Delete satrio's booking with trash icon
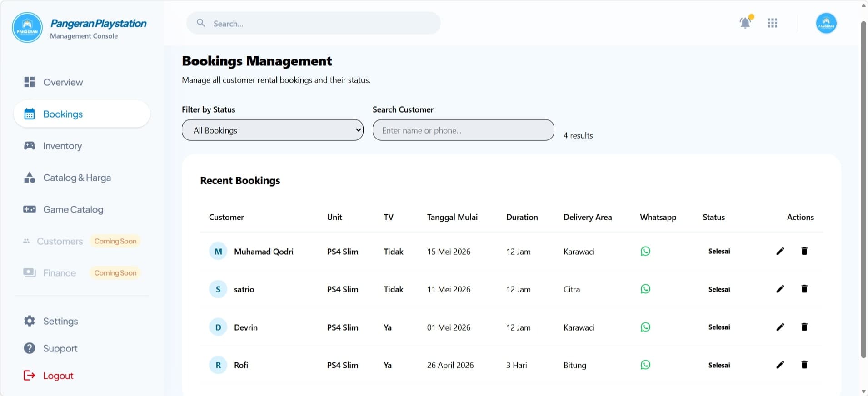Screen dimensions: 868x396 (804, 289)
